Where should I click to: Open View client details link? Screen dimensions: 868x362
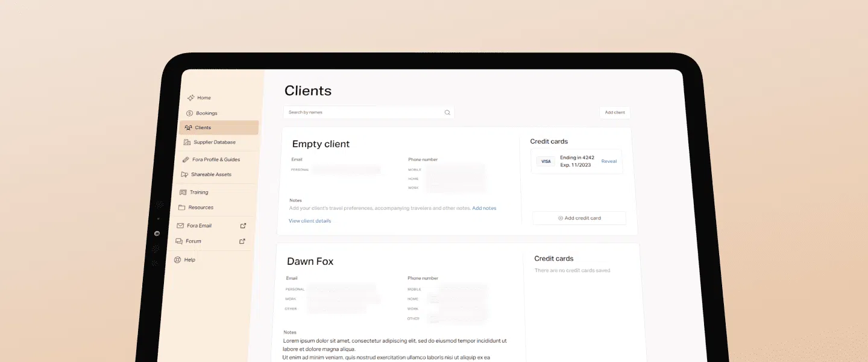click(x=310, y=221)
